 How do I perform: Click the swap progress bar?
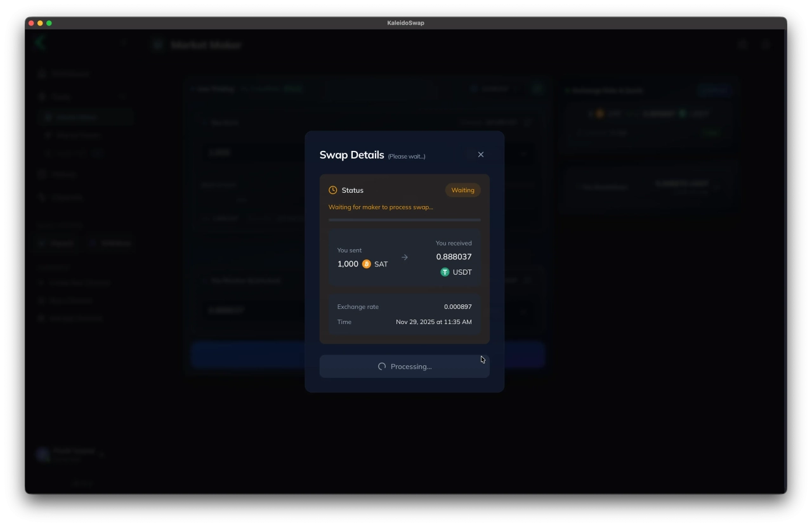[x=404, y=219]
